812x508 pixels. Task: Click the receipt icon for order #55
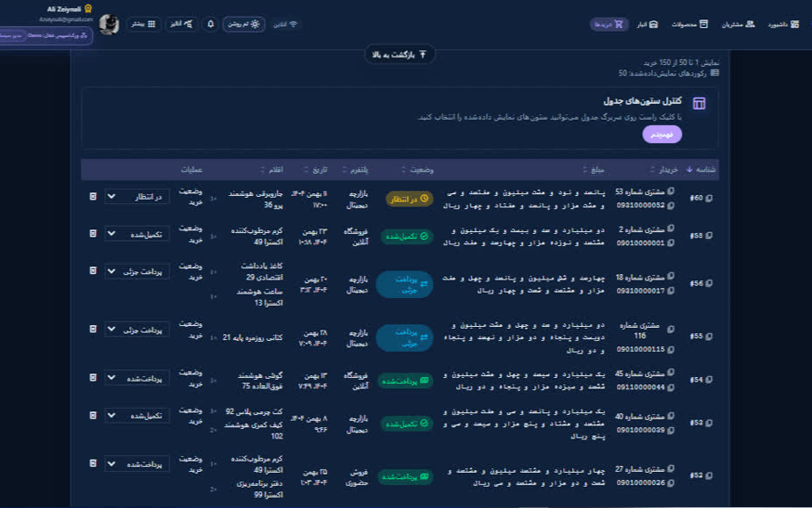(92, 329)
